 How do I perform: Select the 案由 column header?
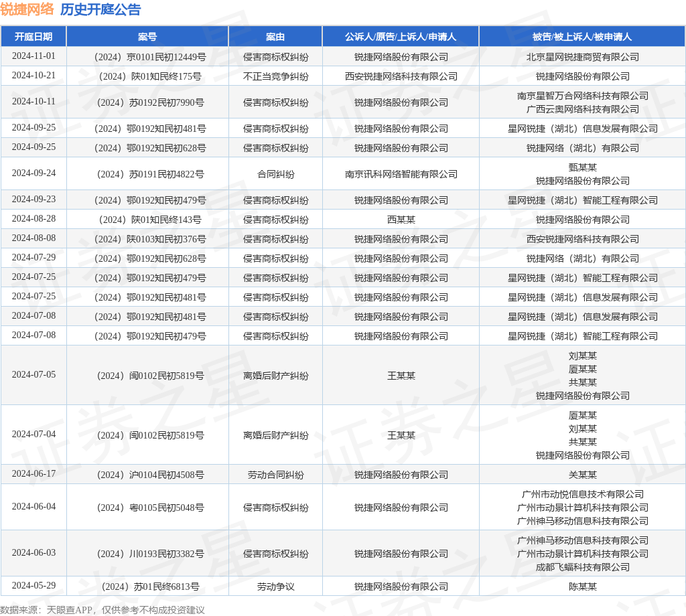(x=275, y=37)
